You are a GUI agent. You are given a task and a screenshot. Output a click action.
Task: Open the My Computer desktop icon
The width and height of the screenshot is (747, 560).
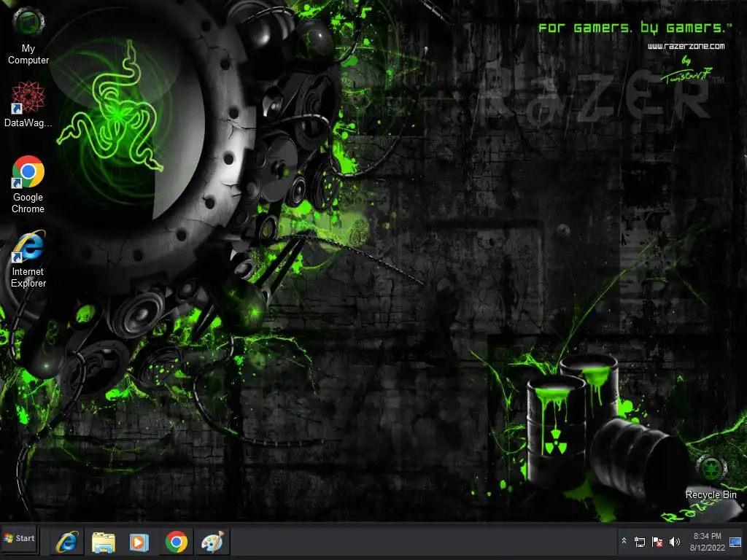(x=28, y=36)
